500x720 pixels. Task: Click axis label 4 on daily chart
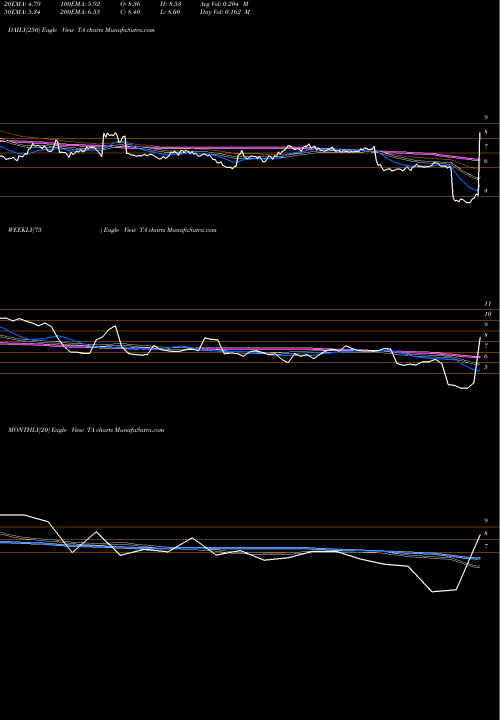(486, 191)
